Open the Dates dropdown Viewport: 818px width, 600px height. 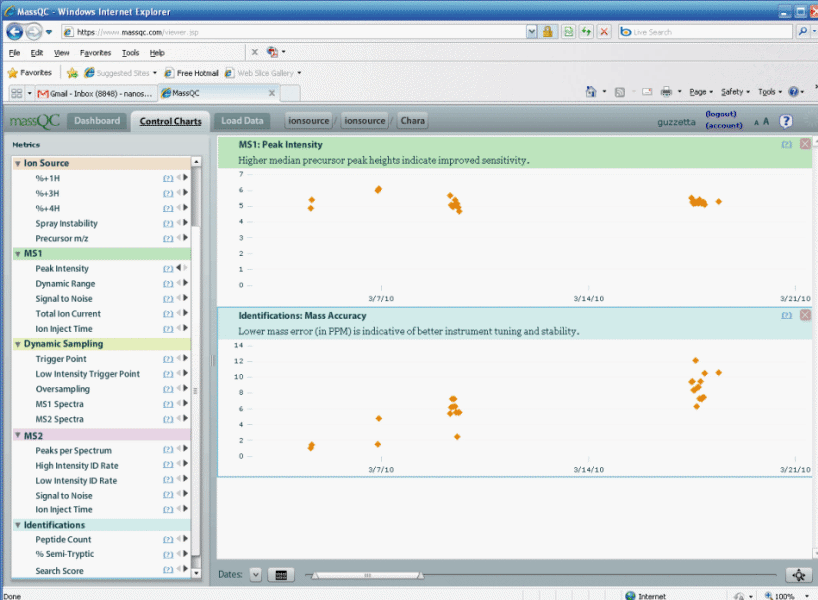(255, 575)
